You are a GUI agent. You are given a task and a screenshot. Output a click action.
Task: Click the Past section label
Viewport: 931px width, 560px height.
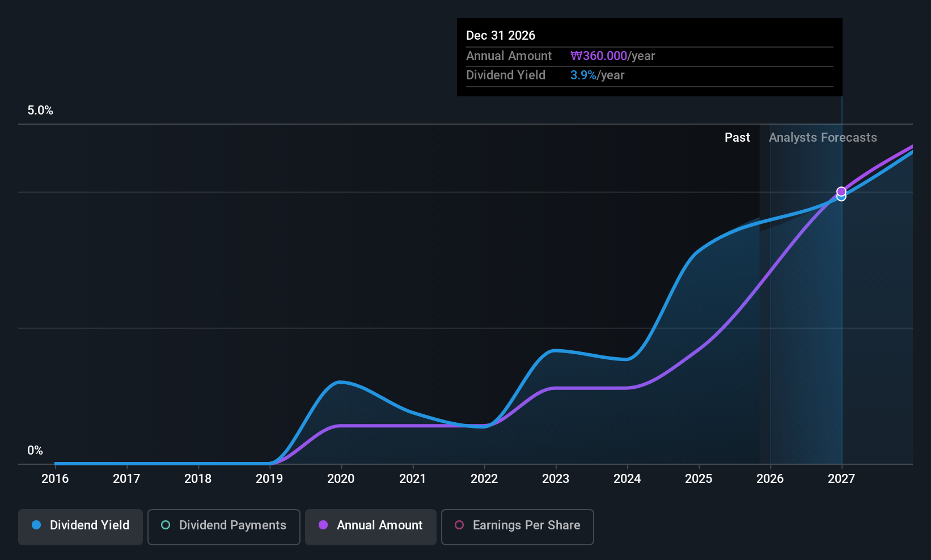(737, 138)
